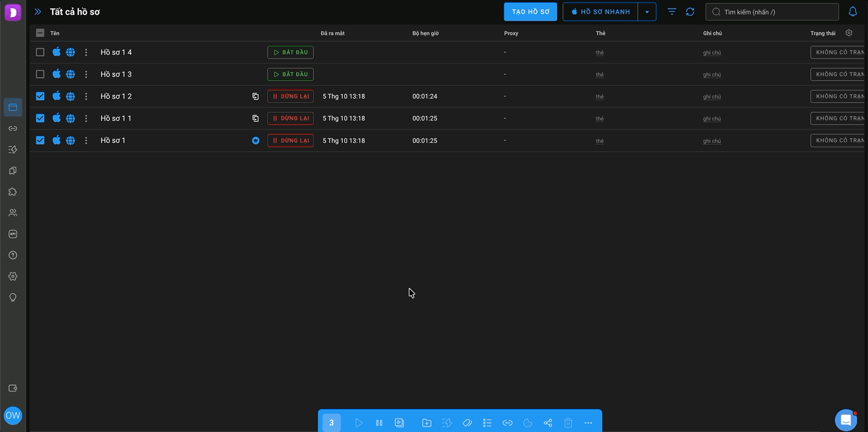
Task: Open the browser profiles sidebar section
Action: [13, 107]
